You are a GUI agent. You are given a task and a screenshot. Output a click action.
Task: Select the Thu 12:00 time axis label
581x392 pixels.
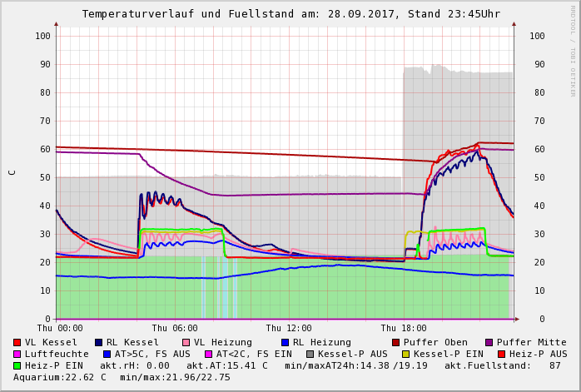pyautogui.click(x=289, y=328)
